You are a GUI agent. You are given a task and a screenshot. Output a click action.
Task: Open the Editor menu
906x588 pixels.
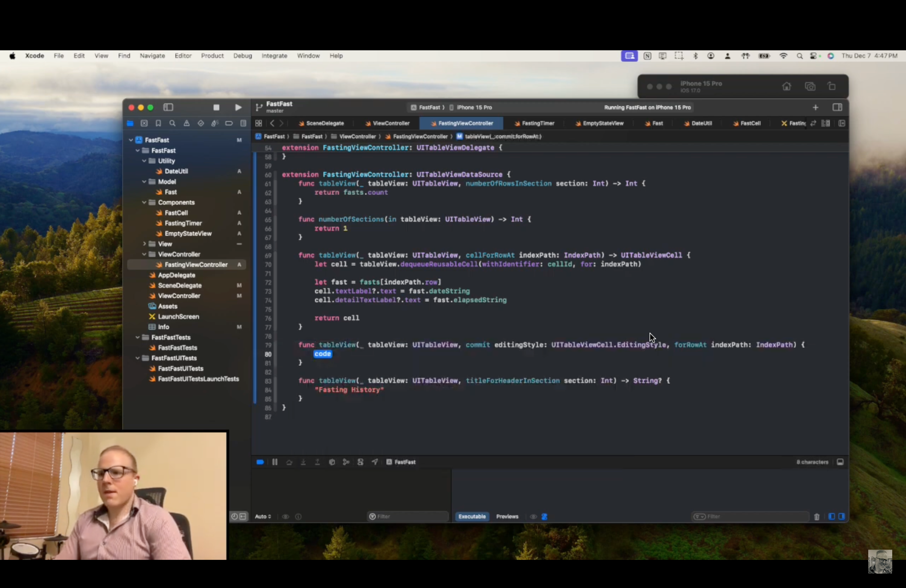pos(183,56)
